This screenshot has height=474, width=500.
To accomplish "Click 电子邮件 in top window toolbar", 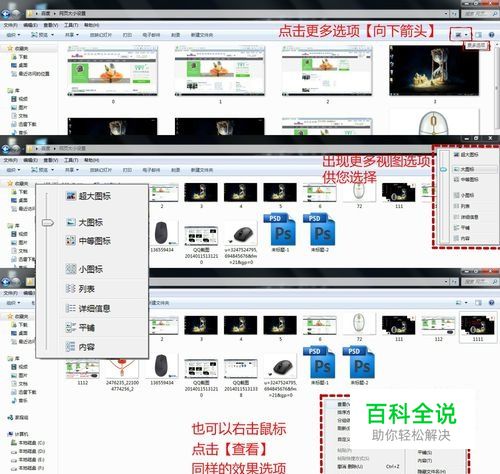I will [x=151, y=35].
